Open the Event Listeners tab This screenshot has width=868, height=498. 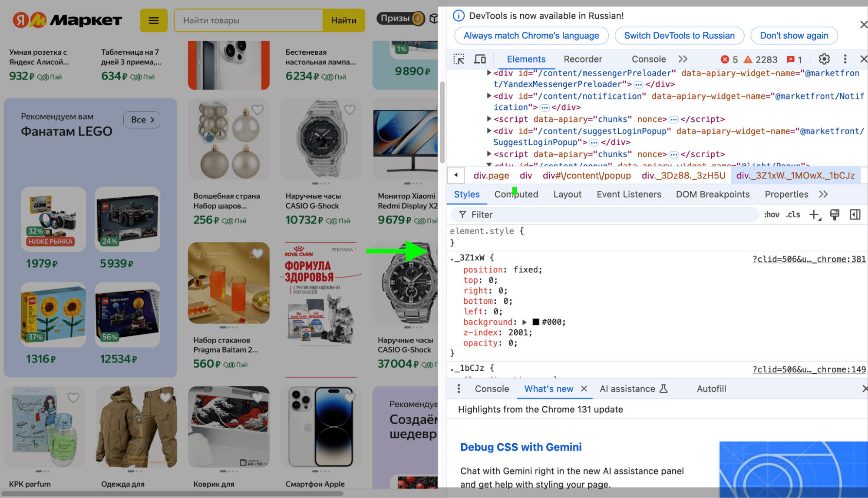pos(629,194)
